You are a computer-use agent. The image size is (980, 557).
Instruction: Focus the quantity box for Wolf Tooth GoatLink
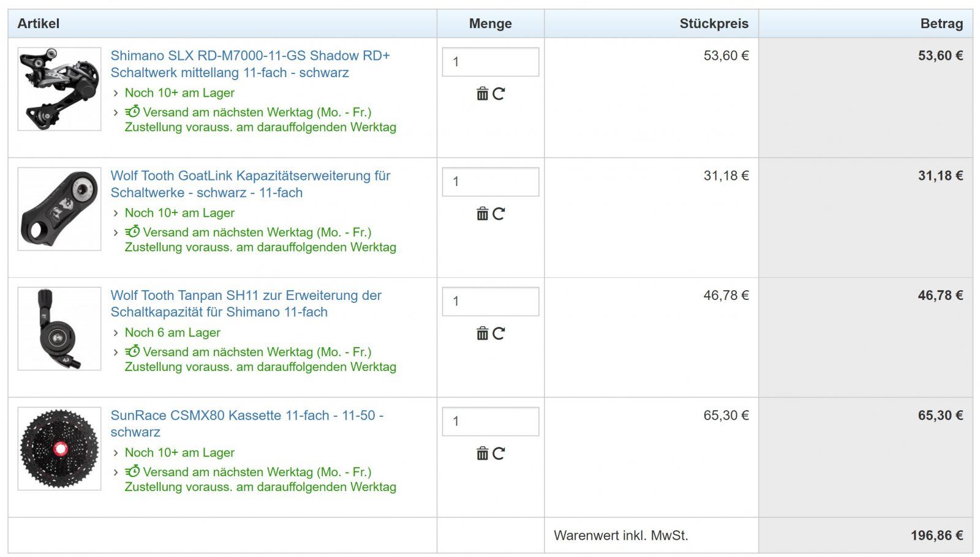pyautogui.click(x=490, y=182)
